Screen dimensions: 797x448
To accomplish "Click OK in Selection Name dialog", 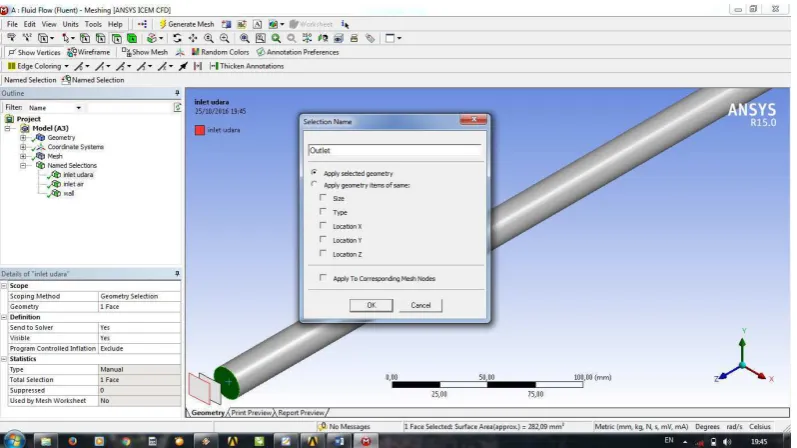I will pos(371,305).
